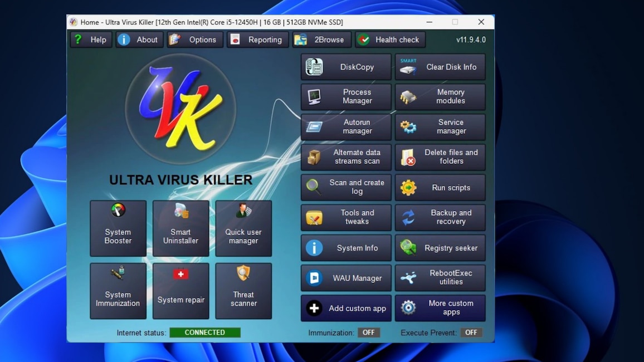The width and height of the screenshot is (644, 362).
Task: Click the window title bar app icon
Action: 74,22
